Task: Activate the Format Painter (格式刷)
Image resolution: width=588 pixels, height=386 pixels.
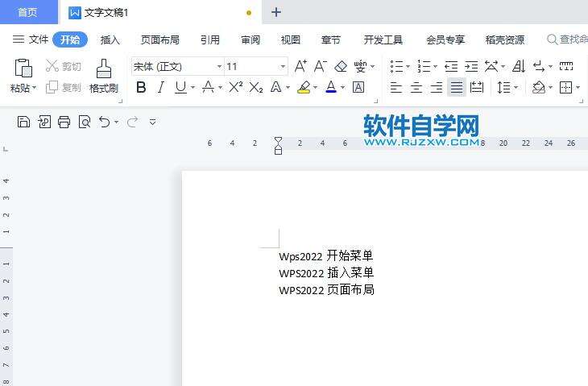Action: tap(103, 76)
